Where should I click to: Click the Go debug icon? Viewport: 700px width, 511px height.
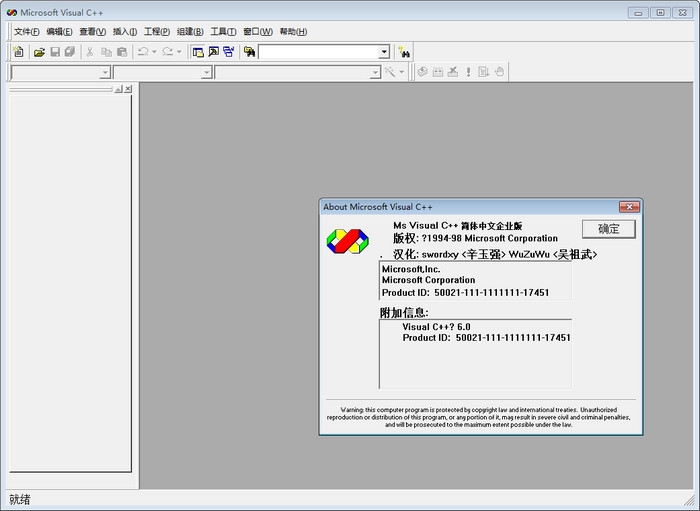483,72
